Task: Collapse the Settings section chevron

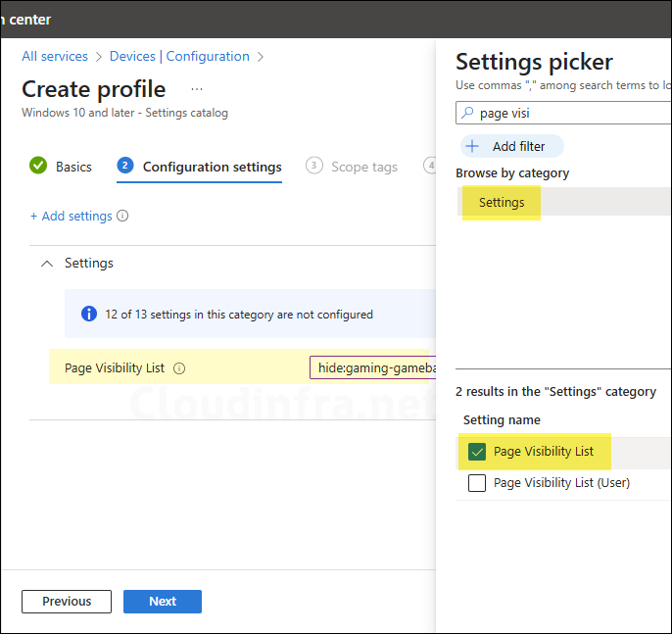Action: tap(46, 263)
